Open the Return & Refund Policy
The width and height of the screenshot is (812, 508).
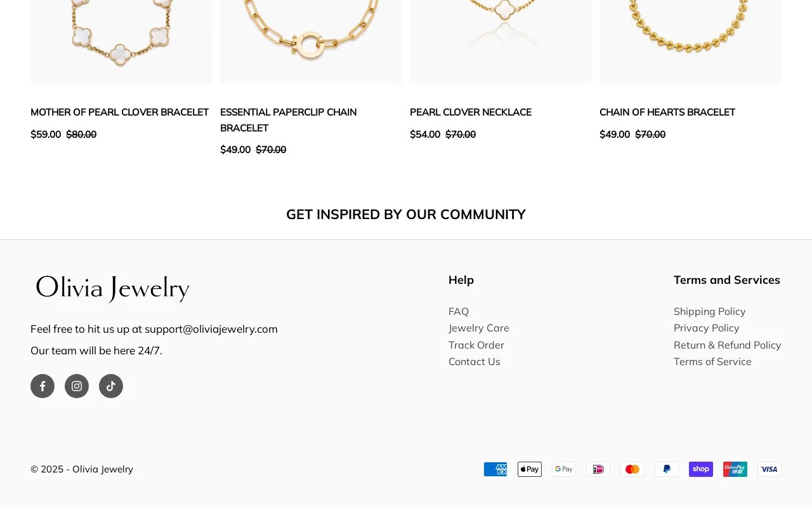pos(727,345)
